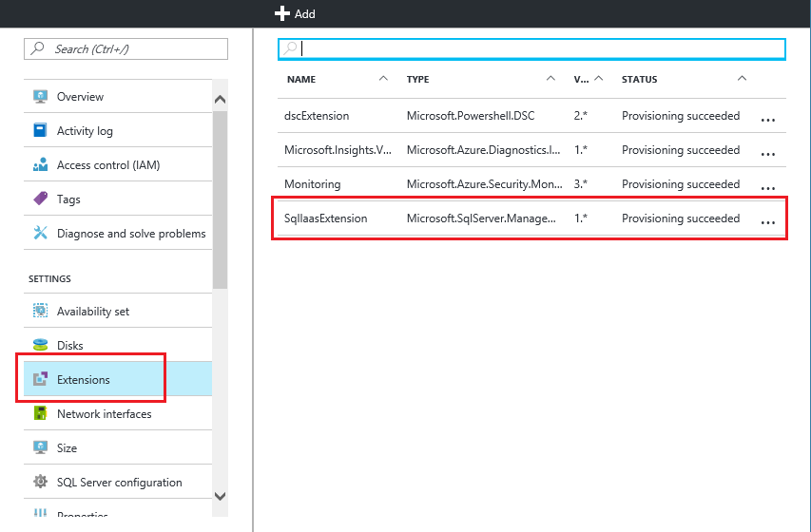811x532 pixels.
Task: Click the Disks icon
Action: click(40, 345)
